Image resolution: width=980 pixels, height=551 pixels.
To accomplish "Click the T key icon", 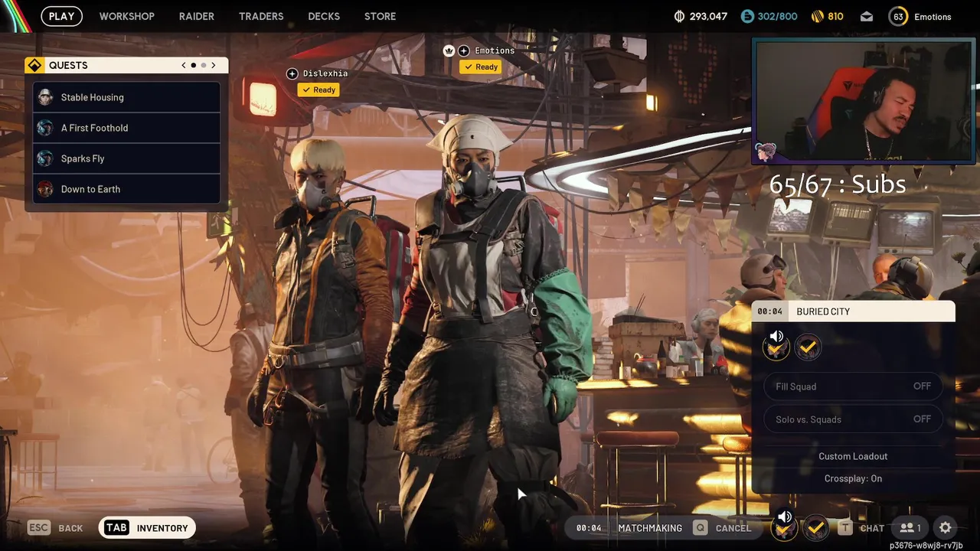I will click(844, 528).
